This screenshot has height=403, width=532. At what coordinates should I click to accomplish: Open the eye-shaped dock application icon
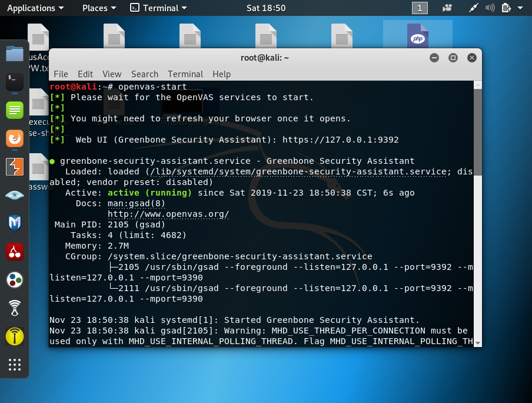click(x=15, y=195)
